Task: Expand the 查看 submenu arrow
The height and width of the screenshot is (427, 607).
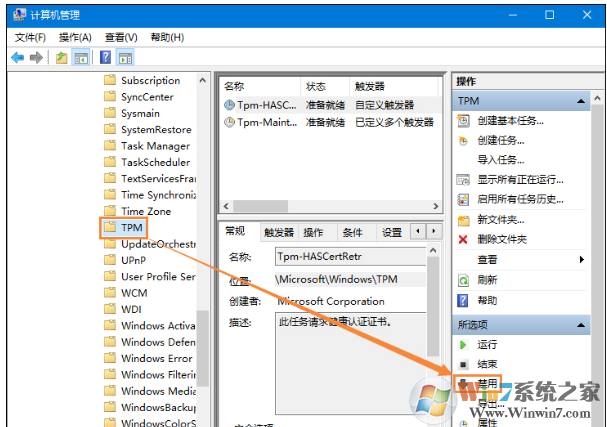Action: (x=581, y=259)
